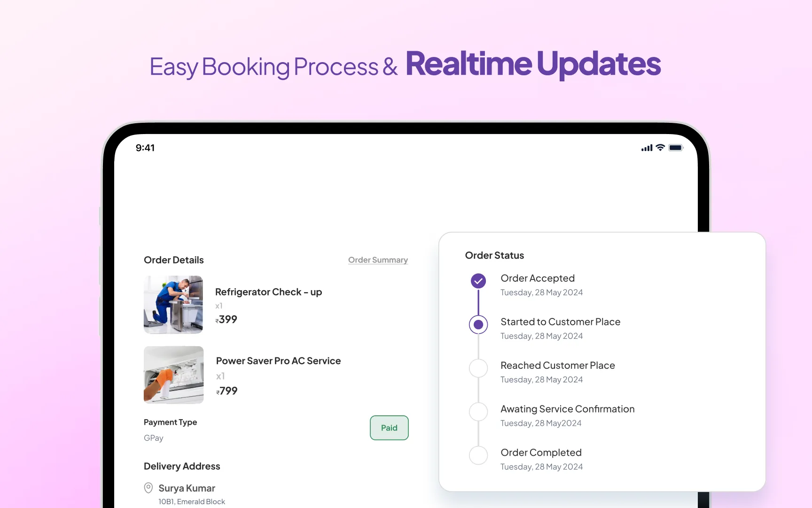
Task: Click the Realtime Updates headline text
Action: (533, 64)
